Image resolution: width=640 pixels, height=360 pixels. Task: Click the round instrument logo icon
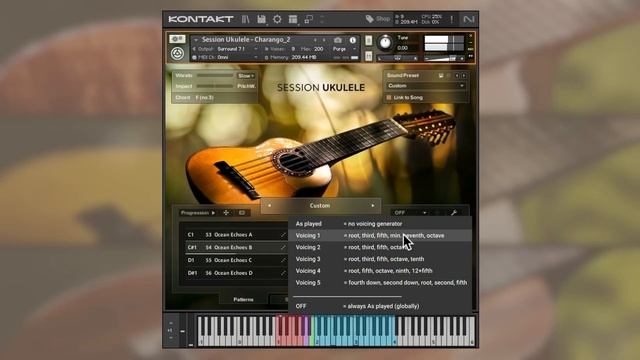(x=177, y=53)
